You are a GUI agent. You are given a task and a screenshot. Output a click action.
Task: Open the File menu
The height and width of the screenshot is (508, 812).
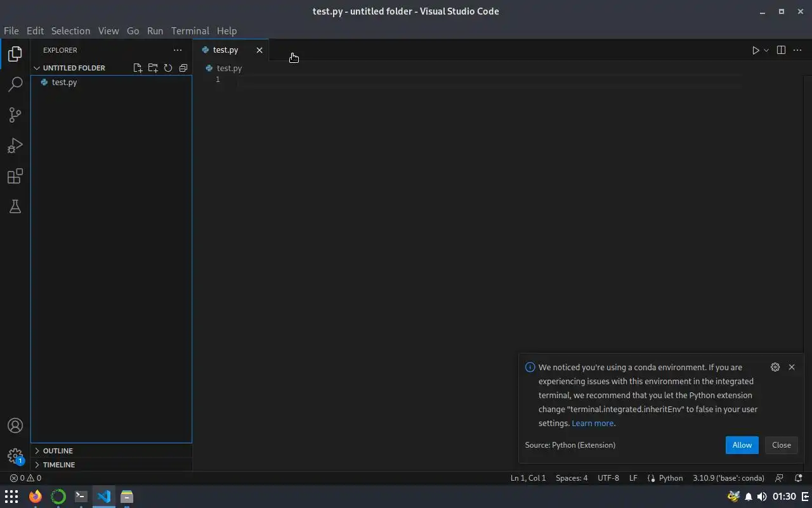click(11, 30)
